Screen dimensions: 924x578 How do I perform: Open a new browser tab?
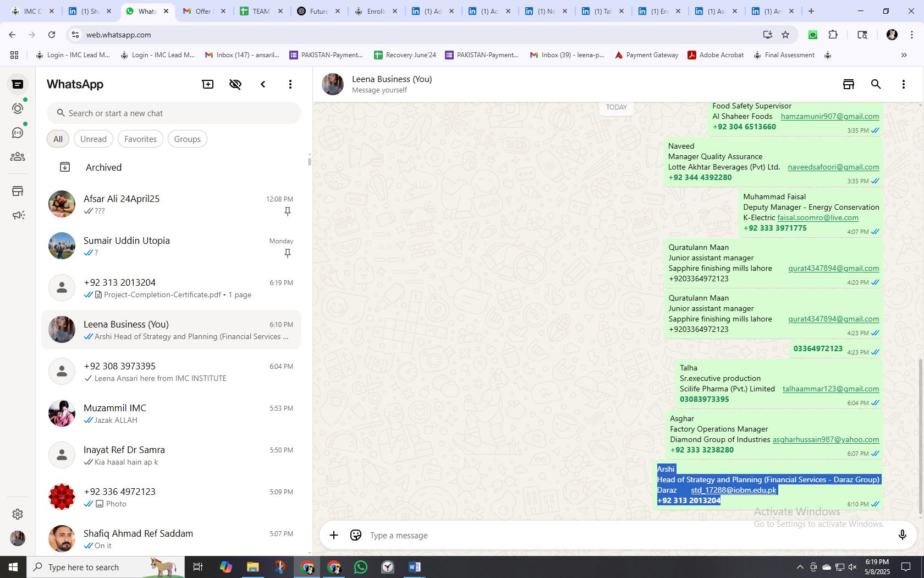[x=811, y=11]
